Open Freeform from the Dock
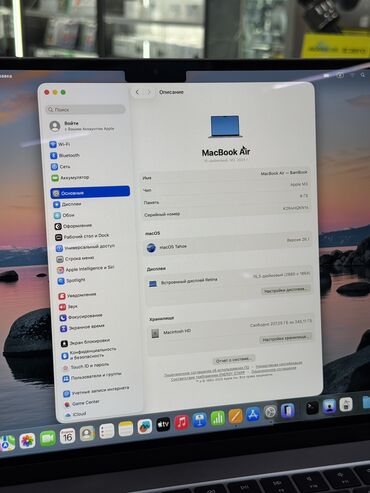Image resolution: width=370 pixels, height=493 pixels. pos(145,426)
